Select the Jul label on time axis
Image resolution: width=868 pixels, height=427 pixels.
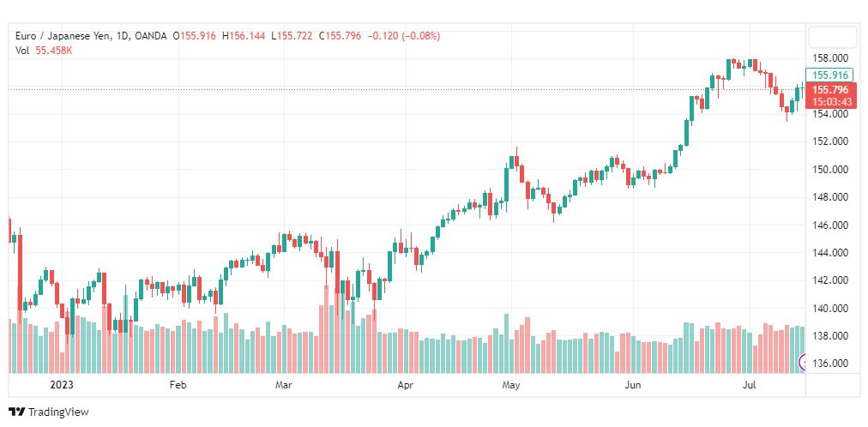point(750,385)
